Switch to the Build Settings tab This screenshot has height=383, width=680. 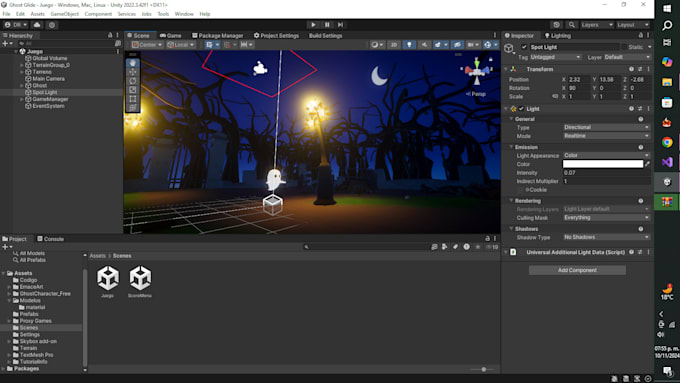pos(326,36)
